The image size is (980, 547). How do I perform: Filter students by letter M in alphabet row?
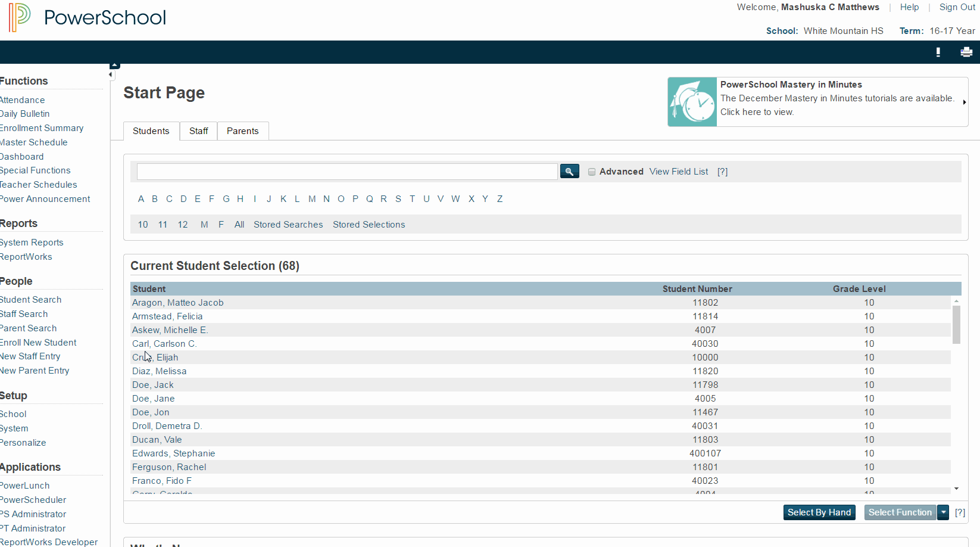[x=312, y=199]
